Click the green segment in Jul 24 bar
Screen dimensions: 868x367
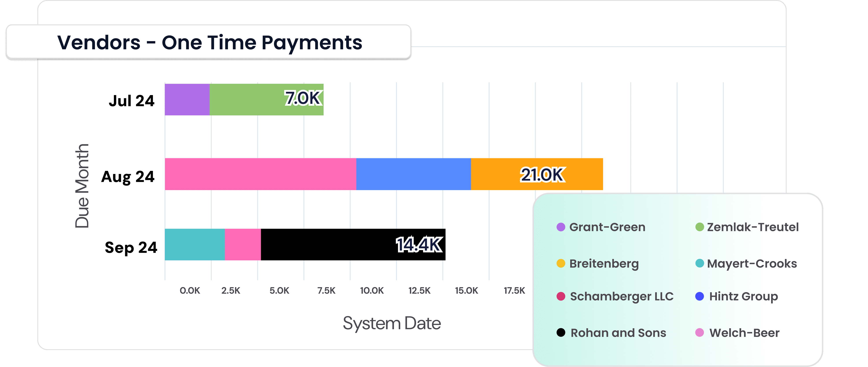[x=266, y=100]
